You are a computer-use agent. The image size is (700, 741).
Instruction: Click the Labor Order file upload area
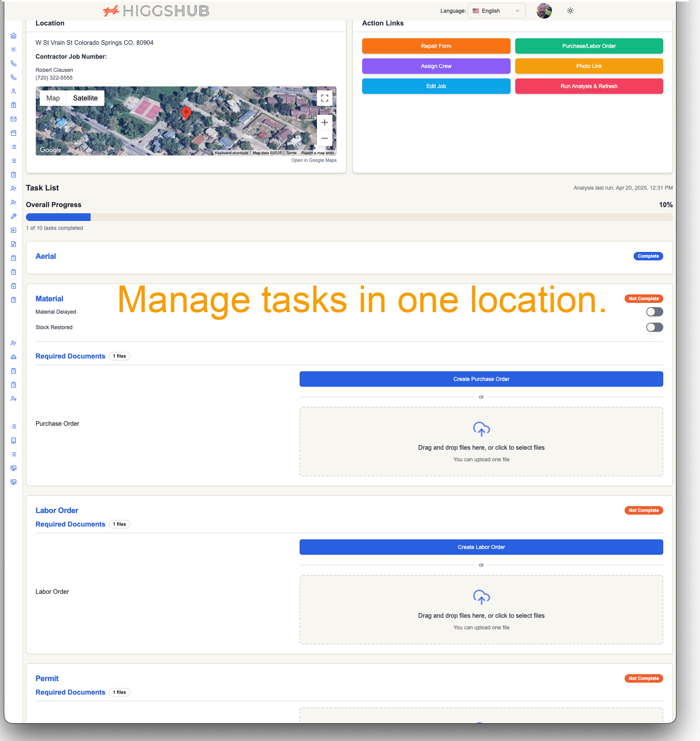pyautogui.click(x=481, y=610)
